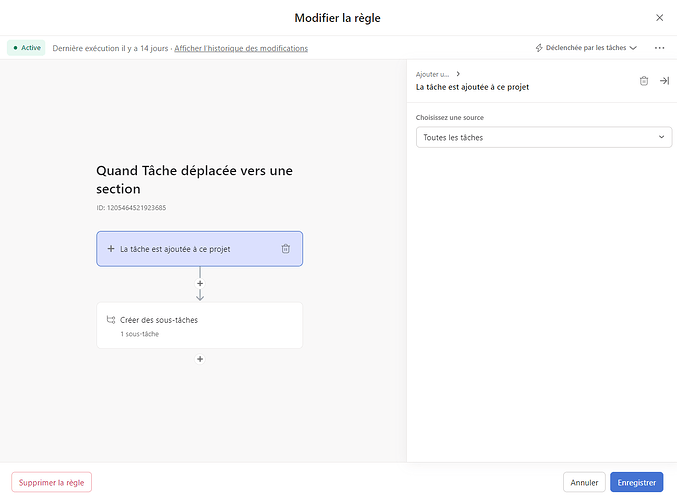
Task: Click the Active status badge
Action: (x=26, y=48)
